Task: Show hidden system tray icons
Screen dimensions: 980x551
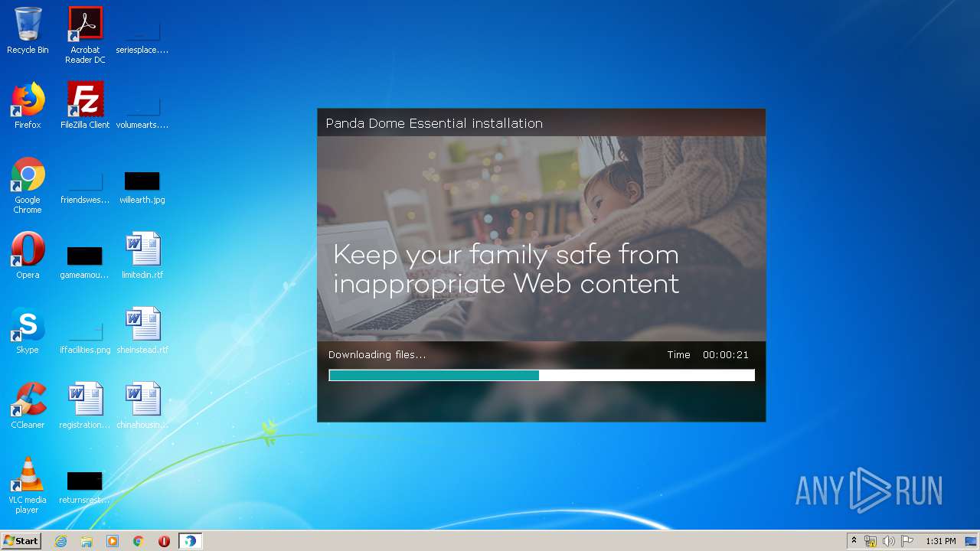Action: 854,541
